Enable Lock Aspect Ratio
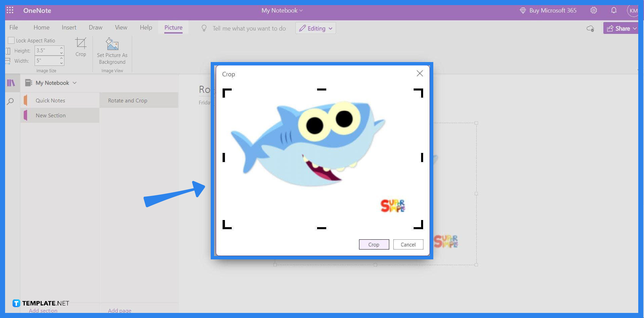Viewport: 644px width, 318px height. pyautogui.click(x=11, y=40)
